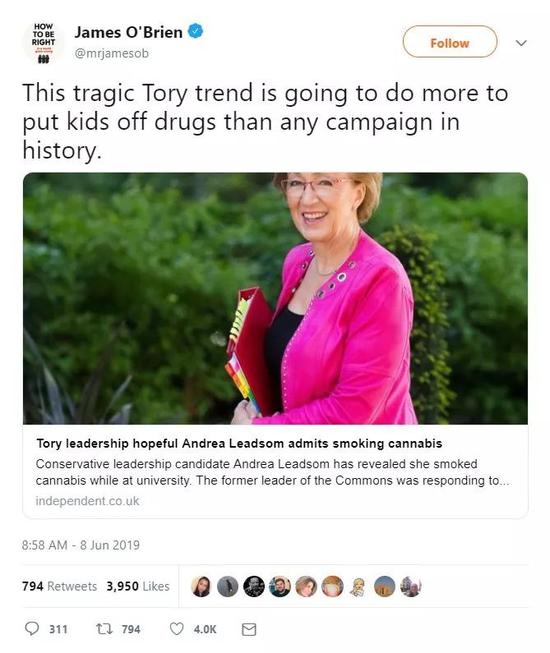Viewport: 550px width, 653px height.
Task: Like the tweet with the heart icon
Action: pos(177,628)
